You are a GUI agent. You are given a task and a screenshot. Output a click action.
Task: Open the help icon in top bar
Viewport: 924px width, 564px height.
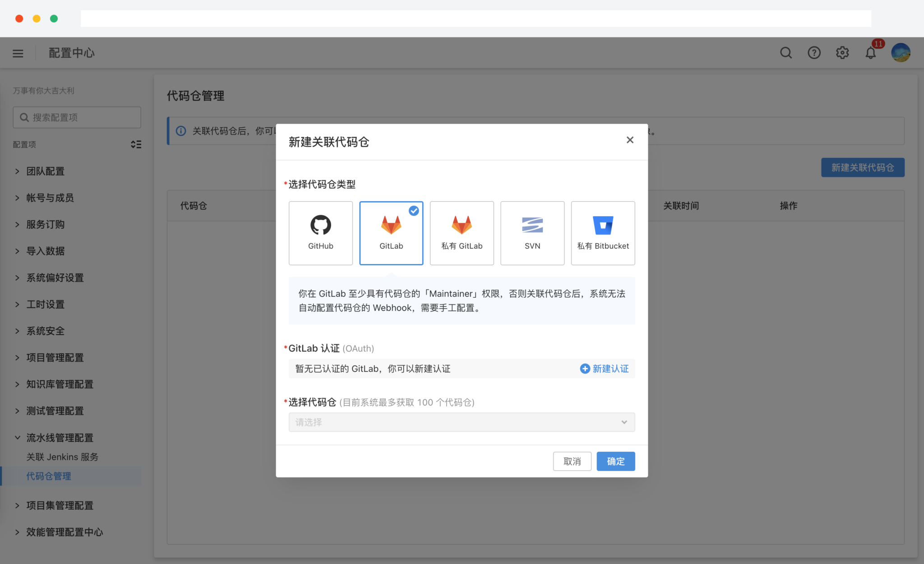coord(814,52)
